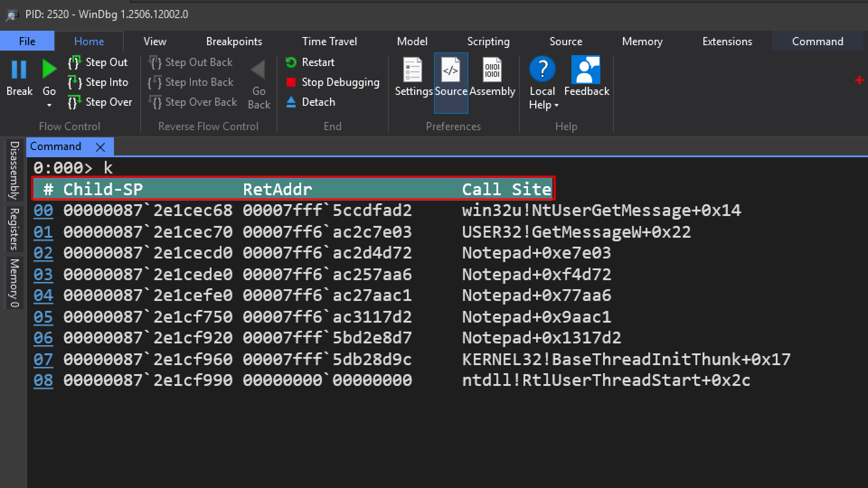
Task: Click the green Restart icon
Action: pyautogui.click(x=291, y=62)
